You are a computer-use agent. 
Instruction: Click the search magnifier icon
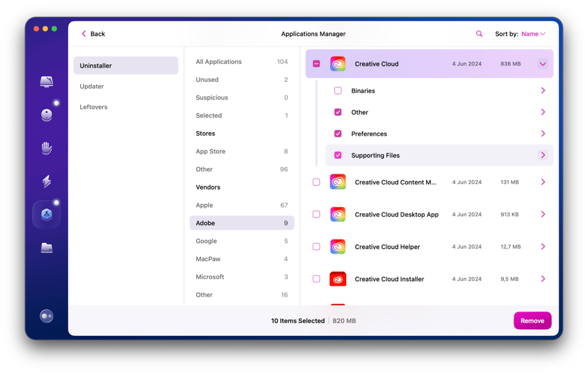coord(479,34)
